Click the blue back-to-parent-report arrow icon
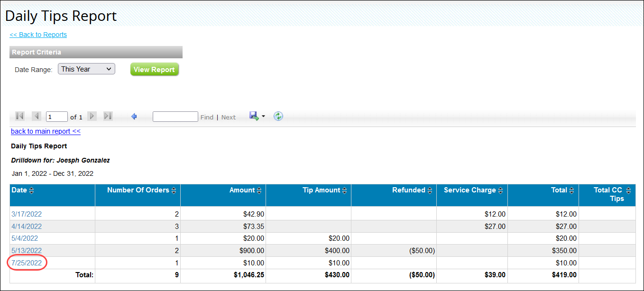This screenshot has width=644, height=291. pos(134,116)
